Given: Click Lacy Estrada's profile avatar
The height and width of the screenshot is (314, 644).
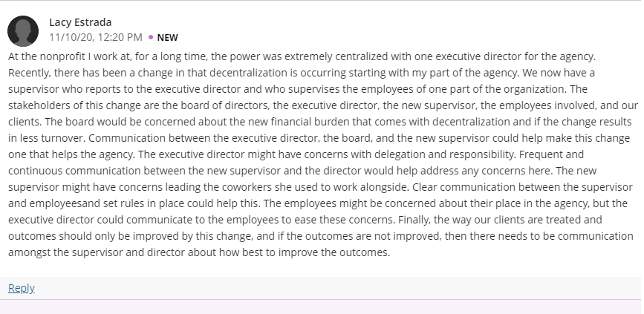Looking at the screenshot, I should click(23, 31).
